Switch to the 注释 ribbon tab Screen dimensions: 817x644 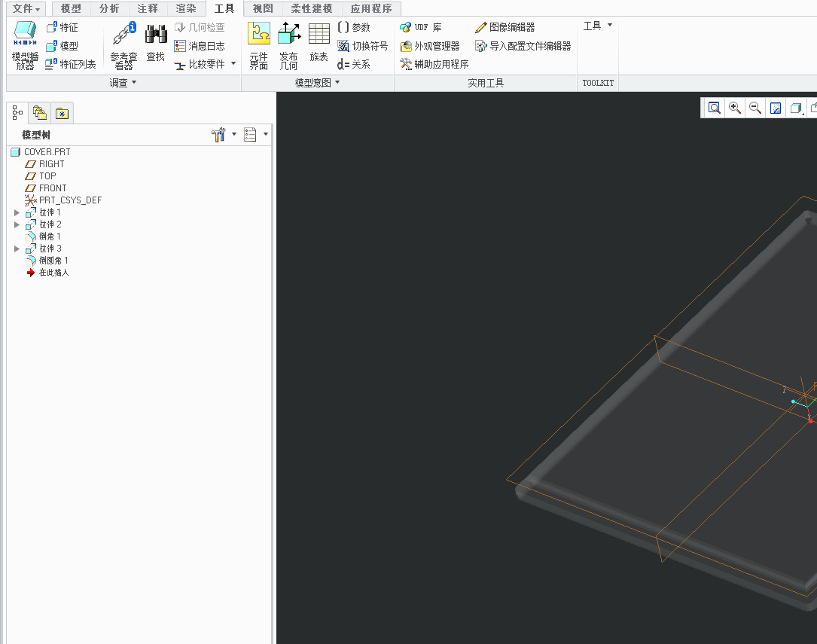tap(148, 8)
